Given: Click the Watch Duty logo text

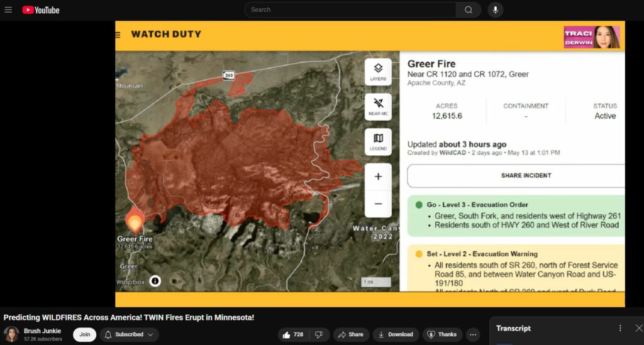Looking at the screenshot, I should tap(166, 35).
